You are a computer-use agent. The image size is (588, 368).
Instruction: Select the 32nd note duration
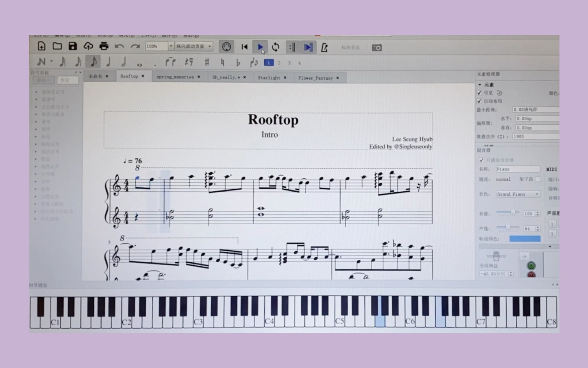coord(63,62)
